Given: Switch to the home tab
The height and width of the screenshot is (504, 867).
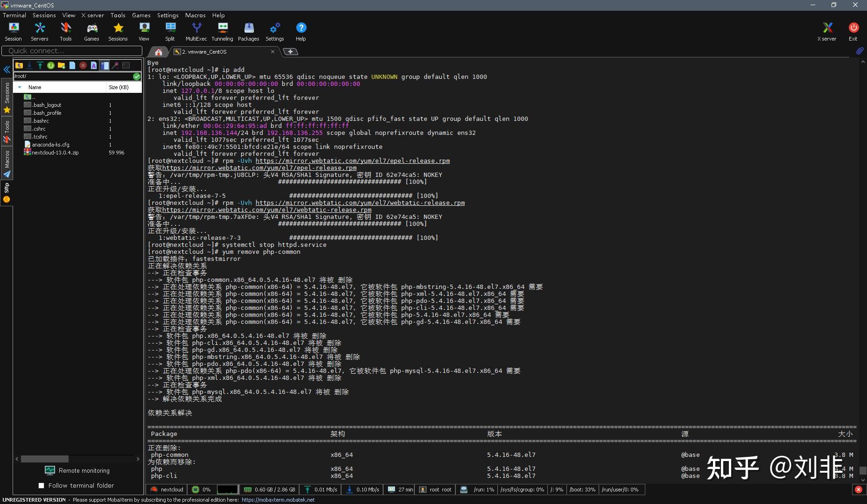Looking at the screenshot, I should click(x=159, y=52).
